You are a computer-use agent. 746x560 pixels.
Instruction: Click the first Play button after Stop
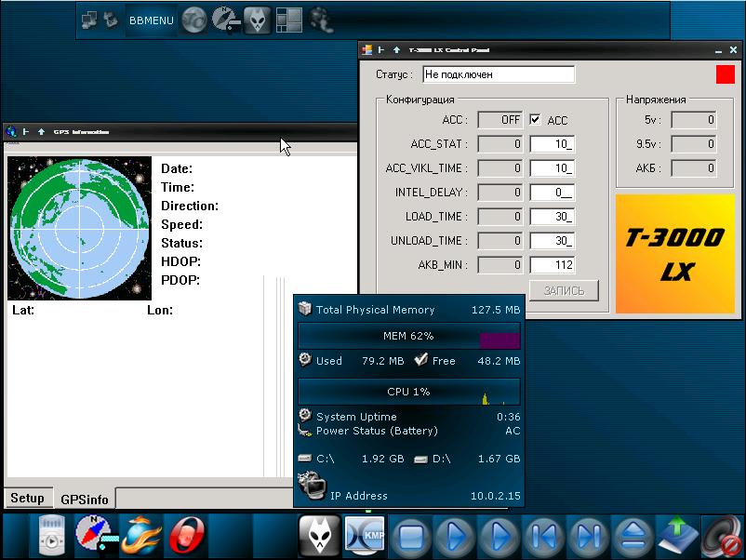[456, 537]
